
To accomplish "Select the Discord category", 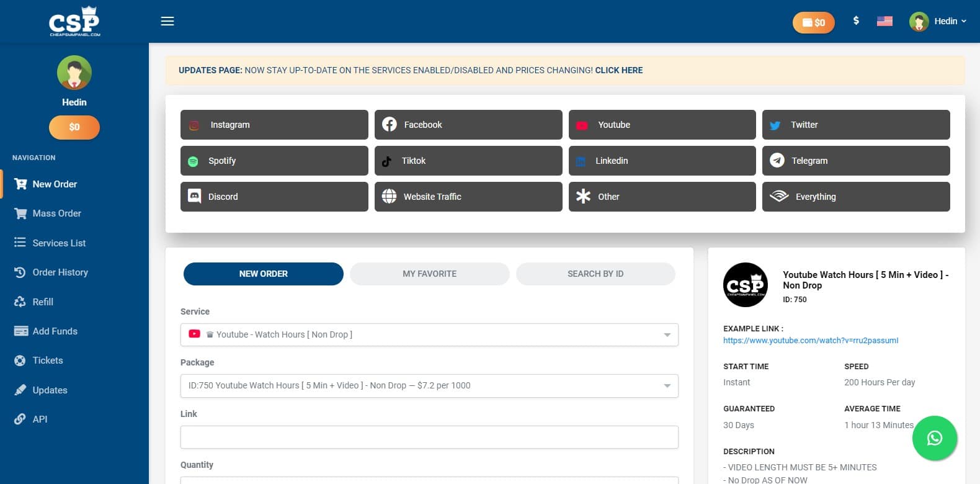I will tap(274, 197).
